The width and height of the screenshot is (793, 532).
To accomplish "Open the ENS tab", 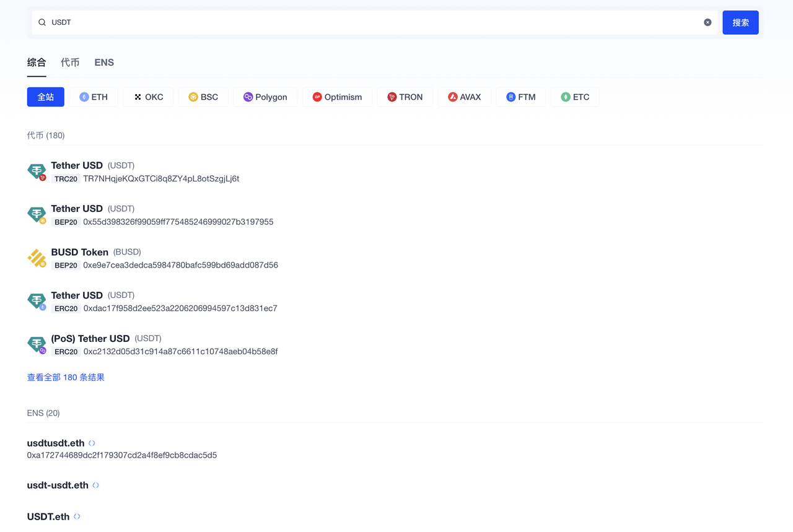I will coord(103,63).
